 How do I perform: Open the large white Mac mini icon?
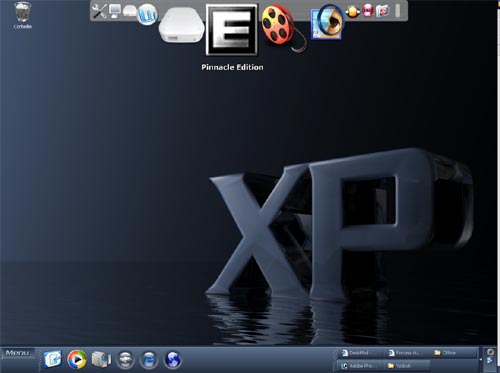click(x=181, y=25)
